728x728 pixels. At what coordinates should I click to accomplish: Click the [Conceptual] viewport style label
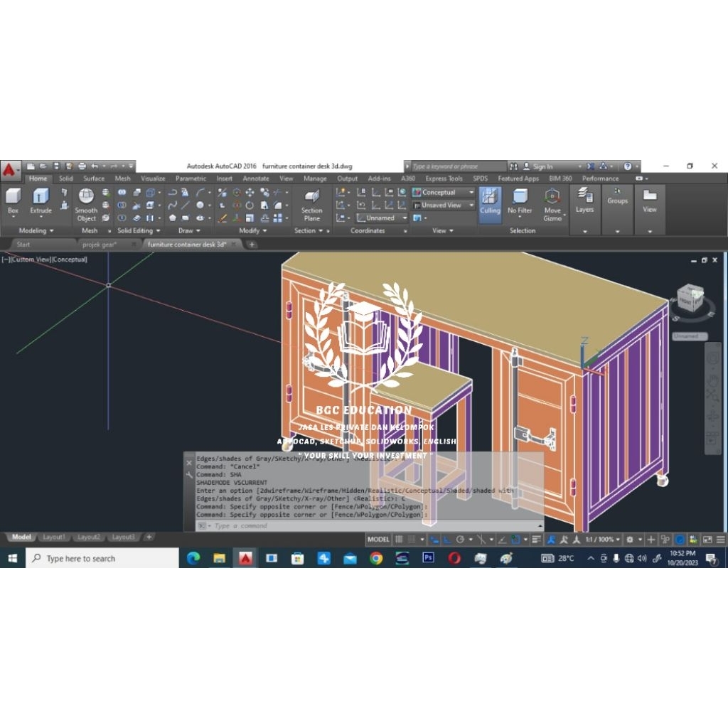(69, 259)
